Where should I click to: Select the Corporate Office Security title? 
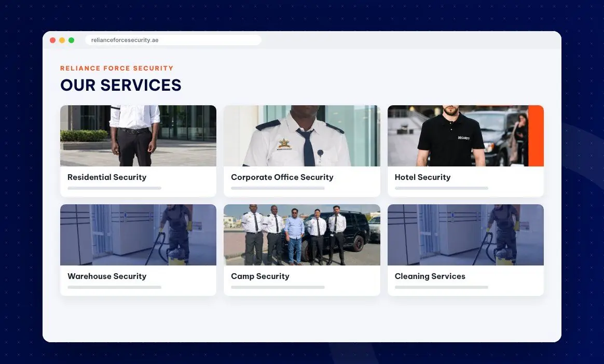(x=282, y=177)
